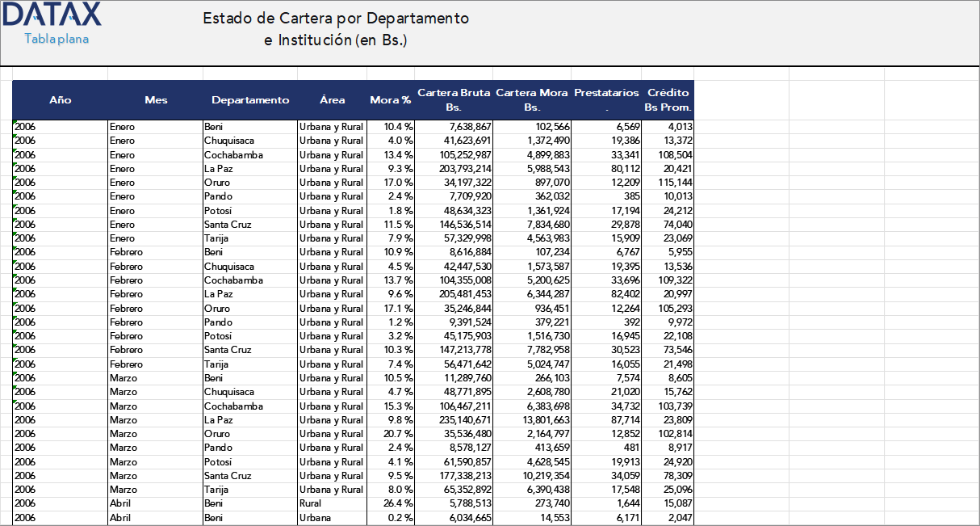980x526 pixels.
Task: Select cell with value 7,638,867
Action: coord(454,127)
